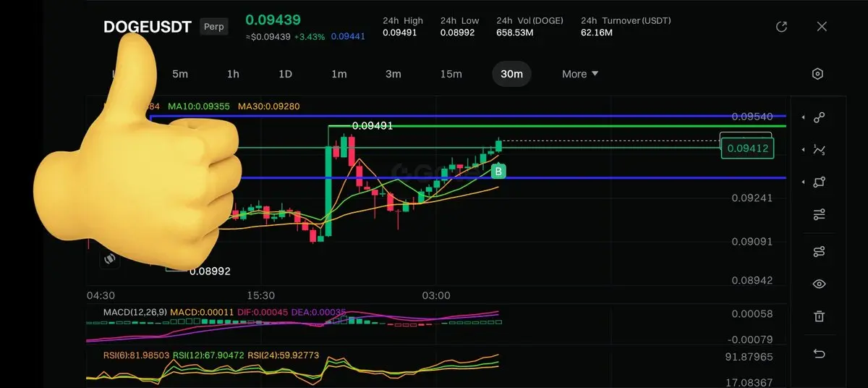868x388 pixels.
Task: Select the line drawing tool icon
Action: (819, 117)
